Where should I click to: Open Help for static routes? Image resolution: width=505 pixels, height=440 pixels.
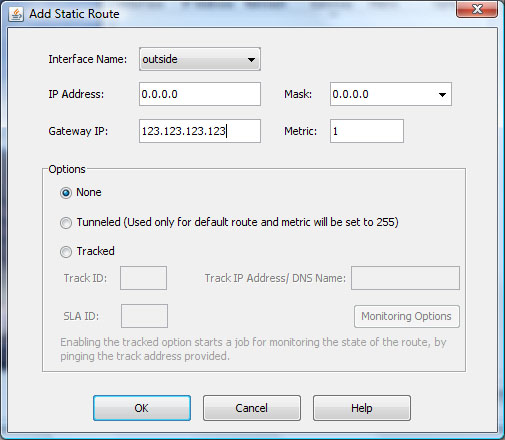[362, 408]
